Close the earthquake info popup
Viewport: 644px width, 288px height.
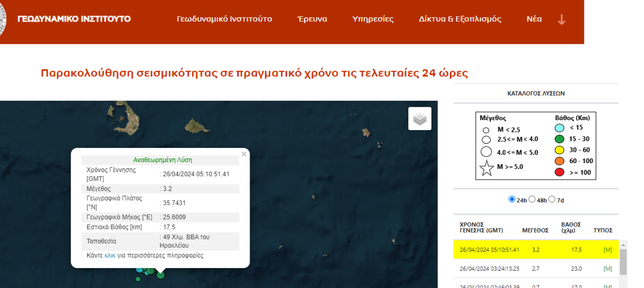click(244, 154)
